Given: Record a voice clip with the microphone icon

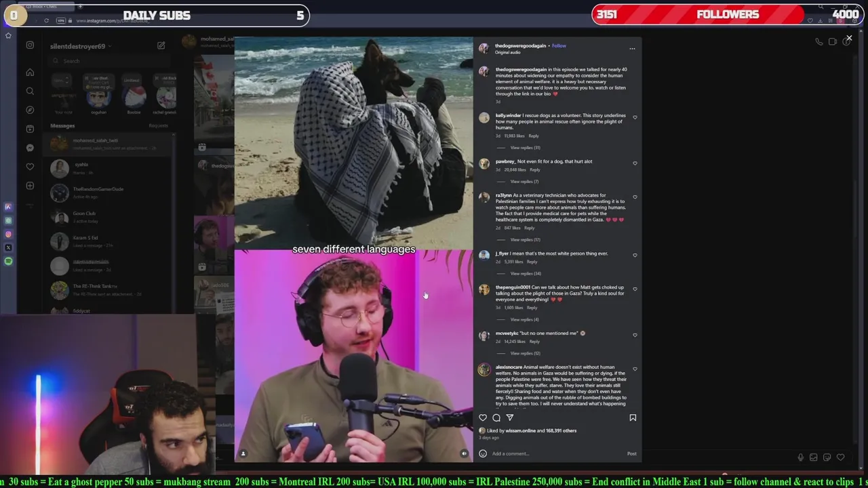Looking at the screenshot, I should pyautogui.click(x=801, y=457).
